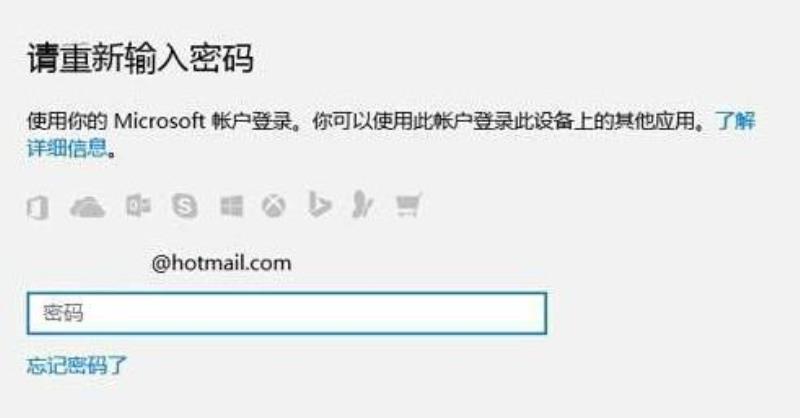Open the 忘记密码了 link
The height and width of the screenshot is (418, 800).
[x=77, y=365]
